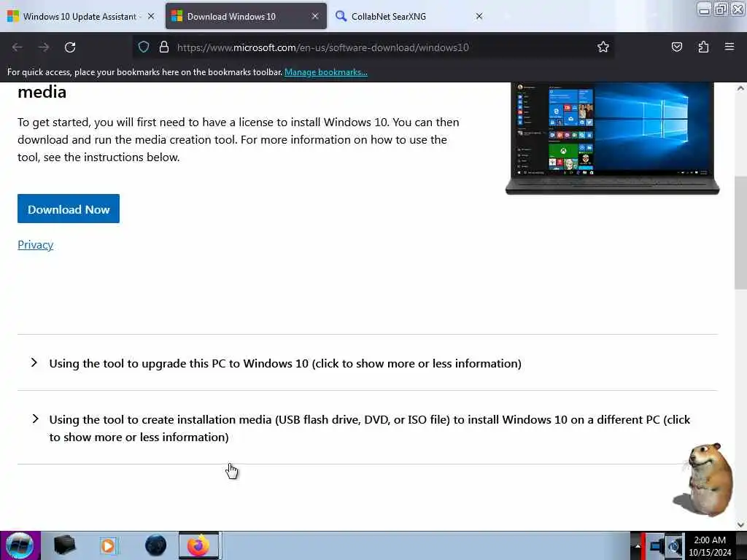Click the Windows 10 laptop image
Image resolution: width=747 pixels, height=560 pixels.
[612, 139]
